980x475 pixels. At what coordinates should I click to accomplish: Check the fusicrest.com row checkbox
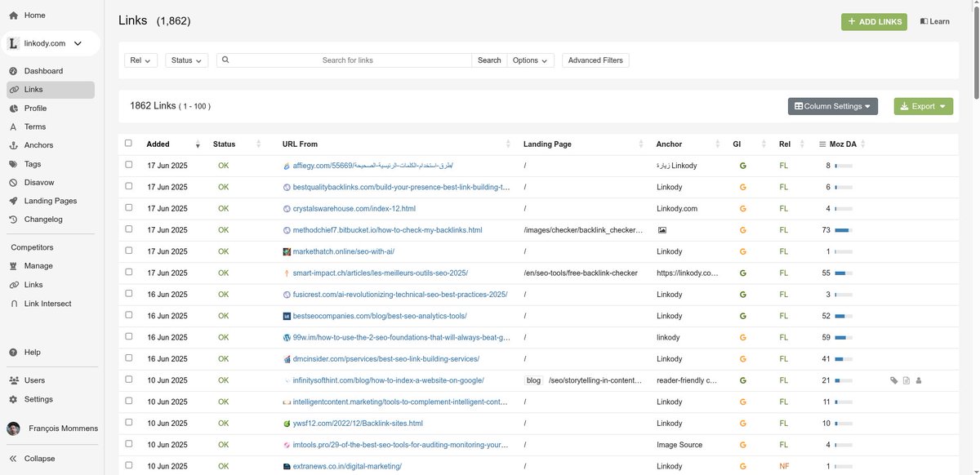click(x=128, y=294)
